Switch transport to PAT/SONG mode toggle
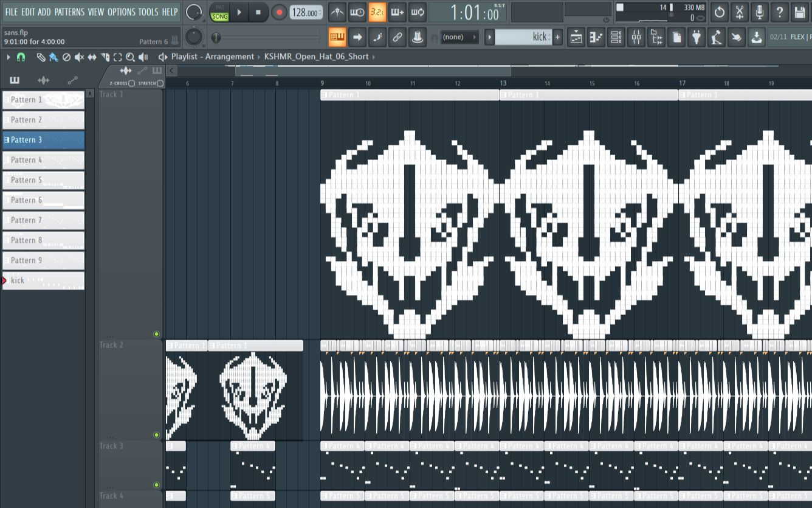This screenshot has width=812, height=508. click(x=219, y=13)
